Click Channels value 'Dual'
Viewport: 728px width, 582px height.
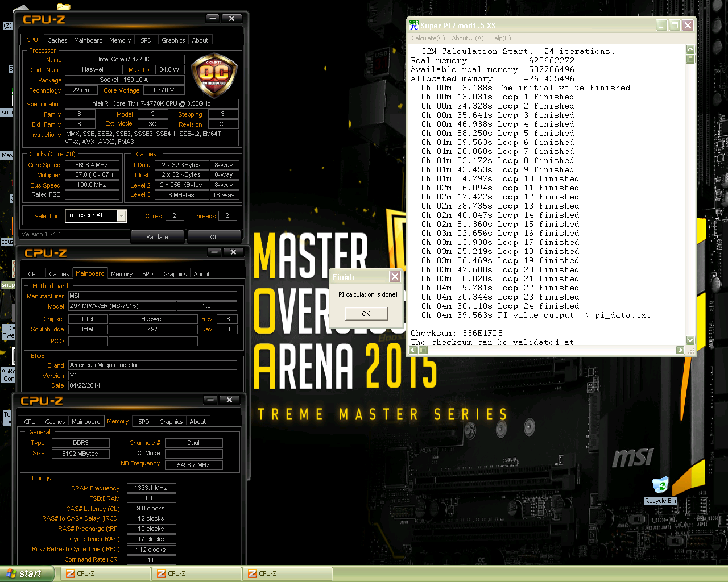click(x=193, y=443)
